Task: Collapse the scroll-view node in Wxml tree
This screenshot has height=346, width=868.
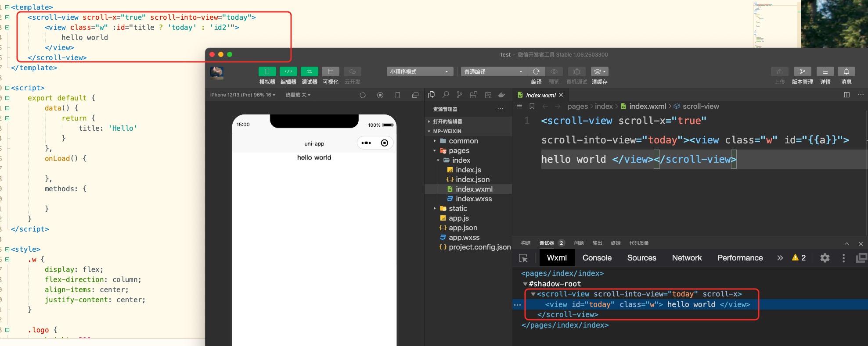Action: [533, 294]
